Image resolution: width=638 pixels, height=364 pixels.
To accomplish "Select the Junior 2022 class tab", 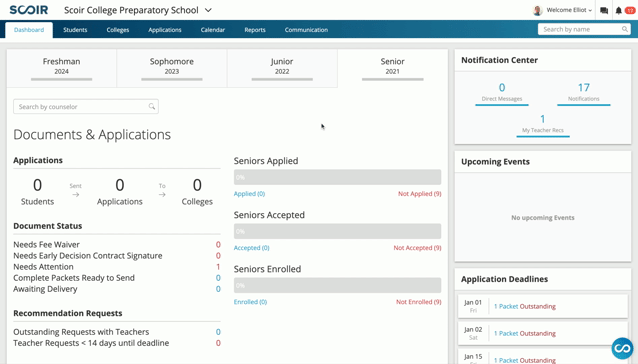I will coord(282,68).
